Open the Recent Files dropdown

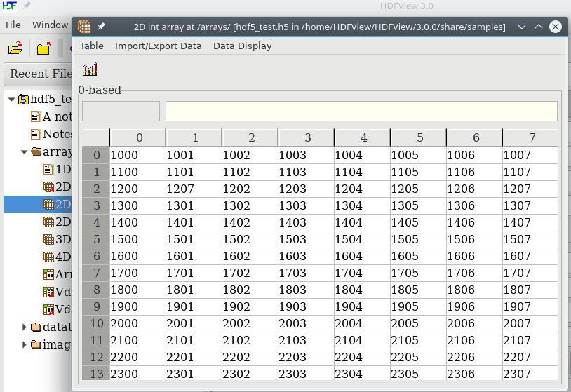38,74
